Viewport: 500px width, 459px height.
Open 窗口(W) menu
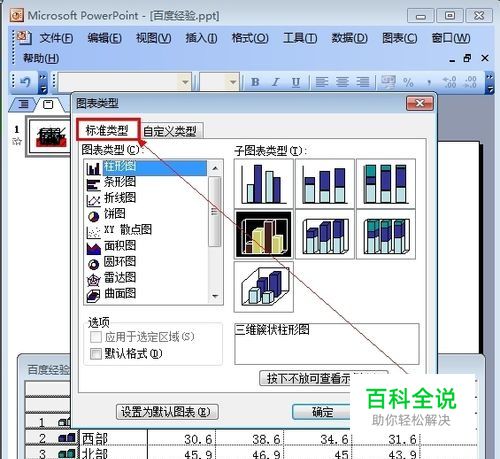[x=451, y=38]
